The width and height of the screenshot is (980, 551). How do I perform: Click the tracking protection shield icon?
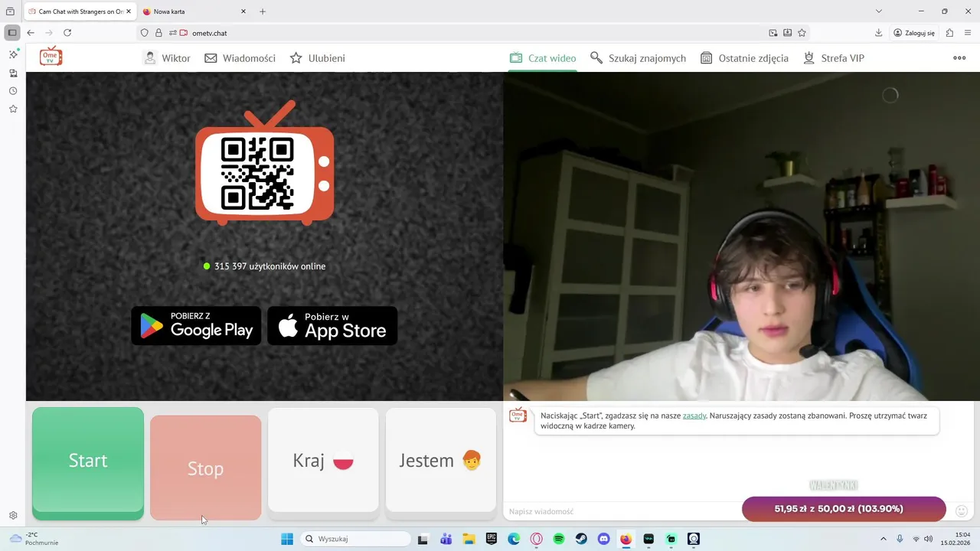(x=144, y=33)
